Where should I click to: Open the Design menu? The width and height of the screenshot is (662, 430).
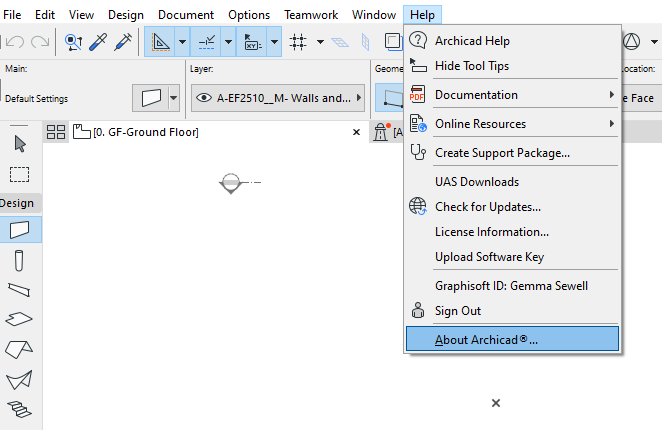coord(126,15)
